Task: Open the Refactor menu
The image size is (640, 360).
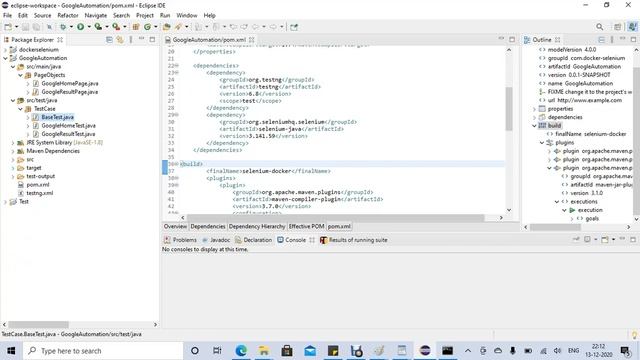Action: point(68,15)
